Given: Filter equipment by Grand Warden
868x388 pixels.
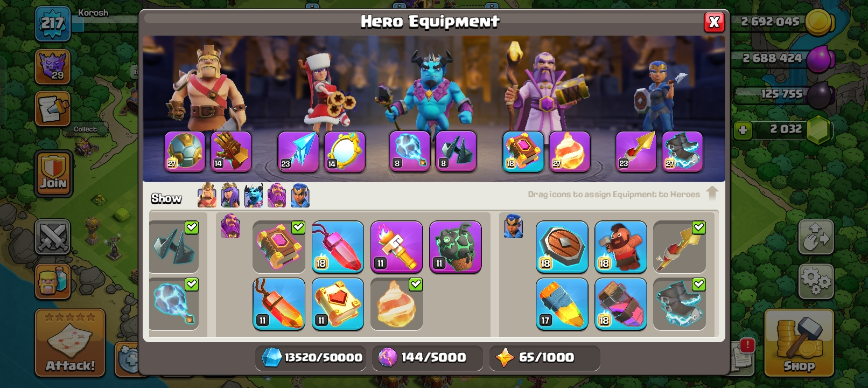Looking at the screenshot, I should [277, 195].
